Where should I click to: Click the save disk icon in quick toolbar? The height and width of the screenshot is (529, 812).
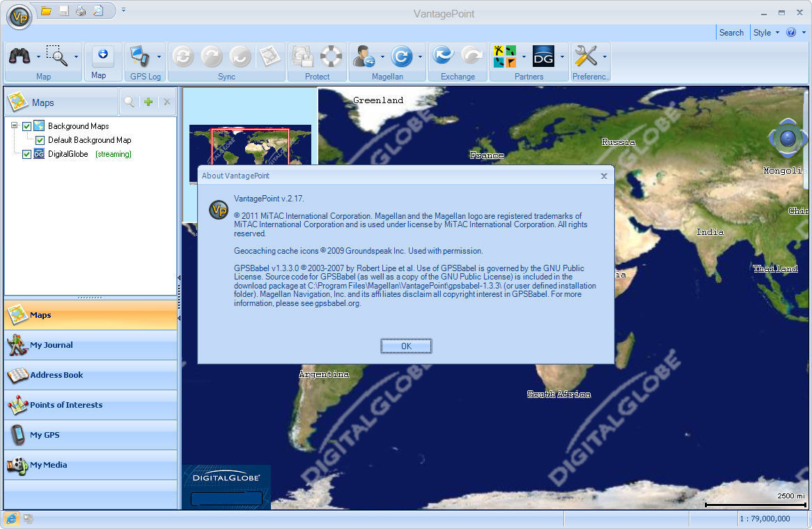63,11
